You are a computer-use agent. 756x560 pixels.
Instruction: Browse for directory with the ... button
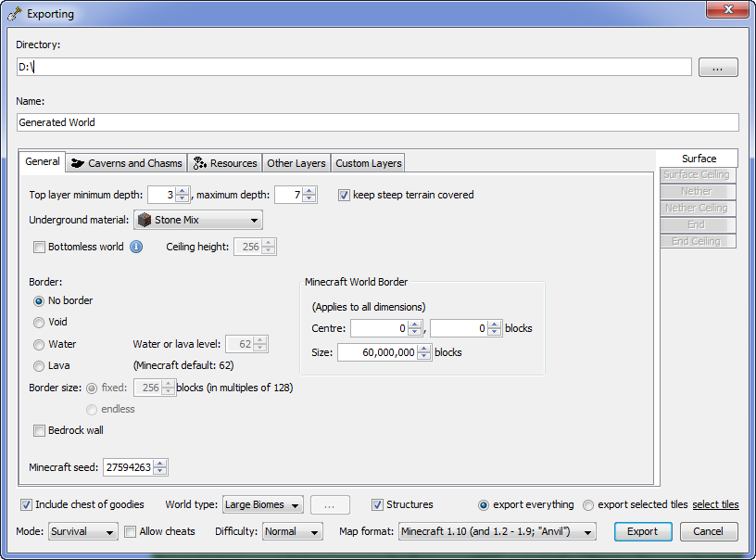[717, 67]
